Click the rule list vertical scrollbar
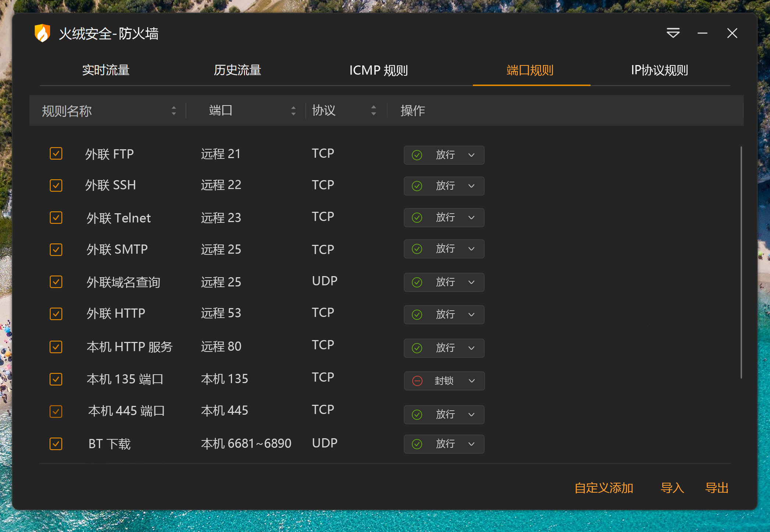Image resolution: width=770 pixels, height=532 pixels. [741, 262]
